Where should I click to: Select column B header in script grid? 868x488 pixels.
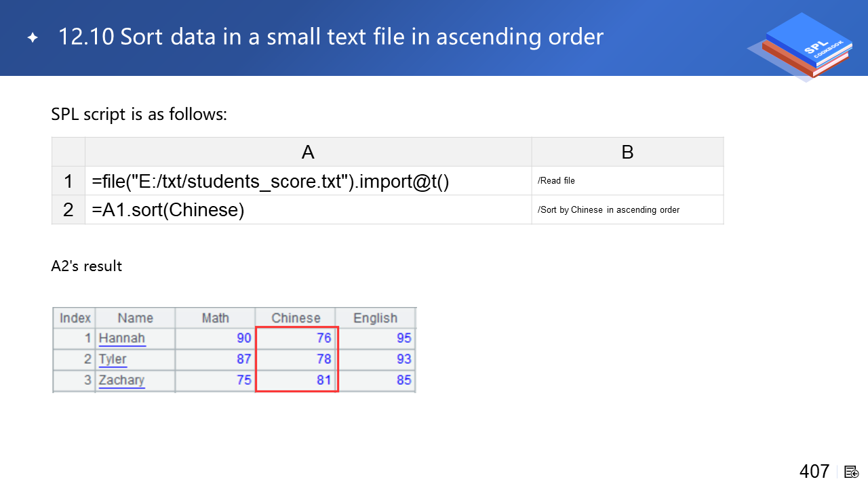point(627,152)
